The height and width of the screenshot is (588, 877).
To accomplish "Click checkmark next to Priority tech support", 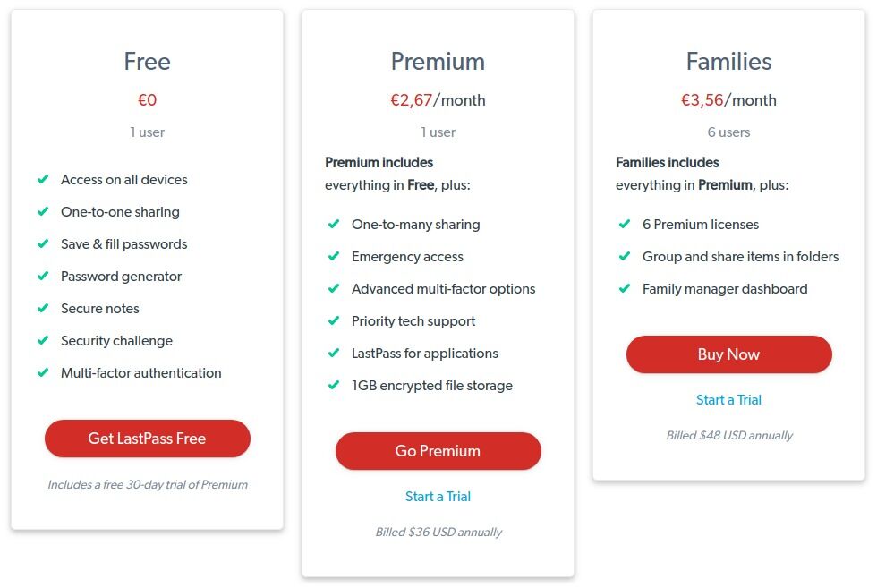I will [x=334, y=321].
